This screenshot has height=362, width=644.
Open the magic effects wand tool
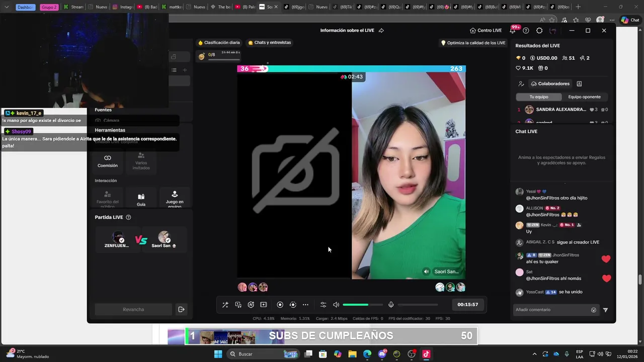coord(225,305)
